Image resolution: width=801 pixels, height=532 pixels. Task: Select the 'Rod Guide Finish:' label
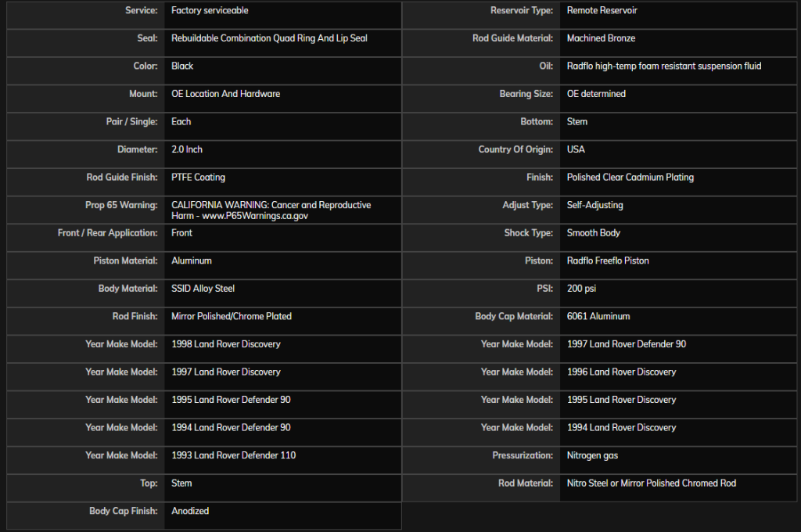tap(121, 177)
